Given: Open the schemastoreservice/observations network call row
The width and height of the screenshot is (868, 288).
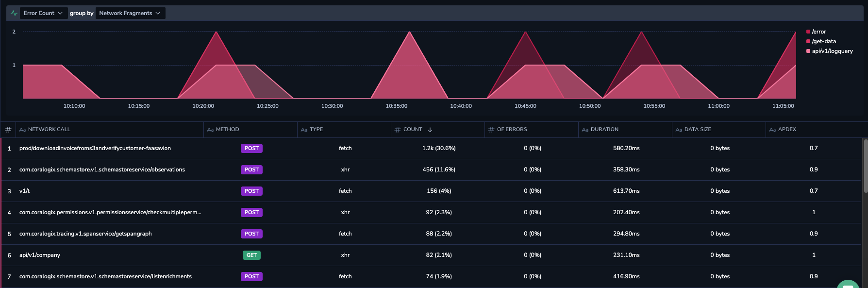Looking at the screenshot, I should coord(102,169).
